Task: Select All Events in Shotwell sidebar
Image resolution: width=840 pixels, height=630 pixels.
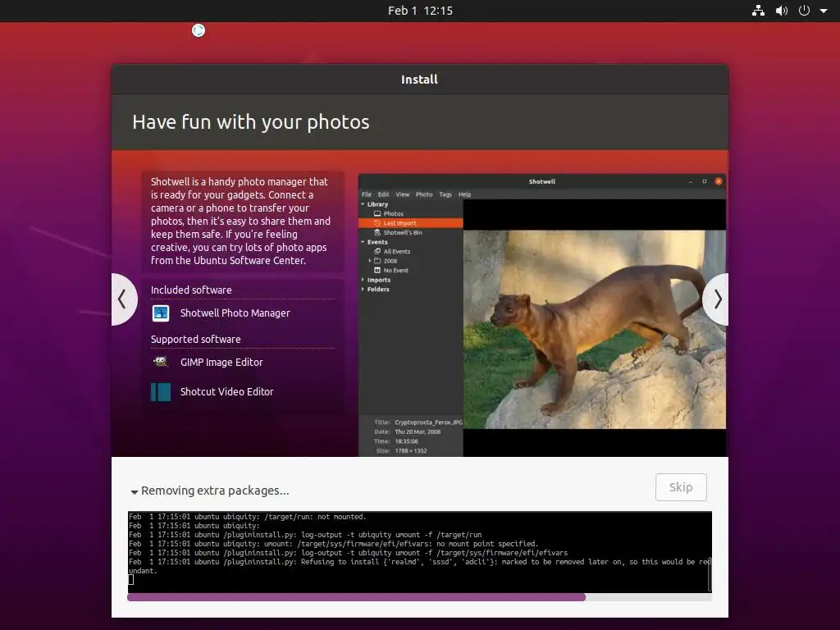Action: click(396, 251)
